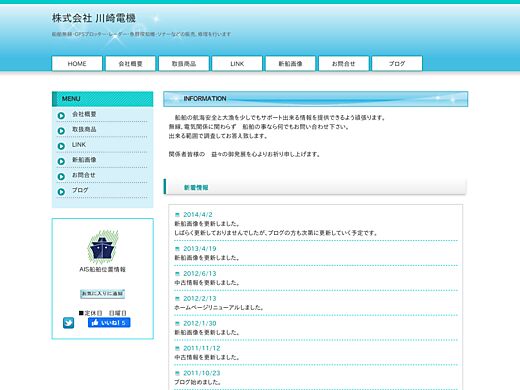This screenshot has width=520, height=390.
Task: Open LINK in top navigation bar
Action: (237, 63)
